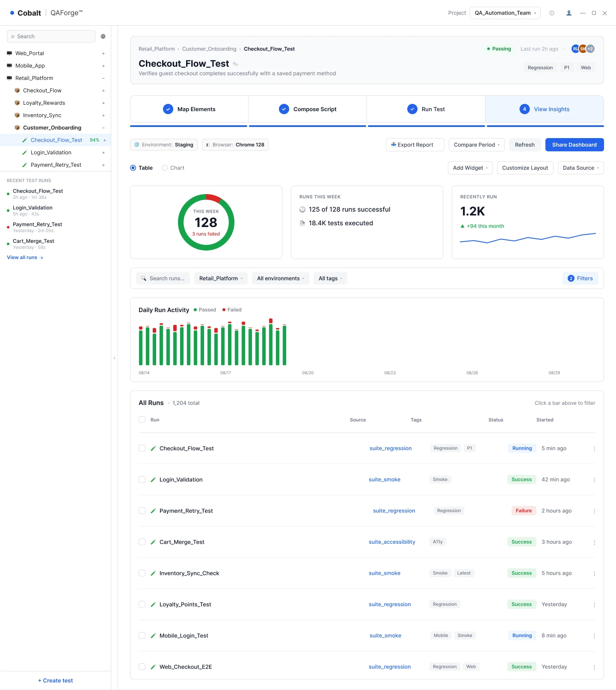Open the QA_Automation_Team project dropdown
616x690 pixels.
pyautogui.click(x=505, y=13)
